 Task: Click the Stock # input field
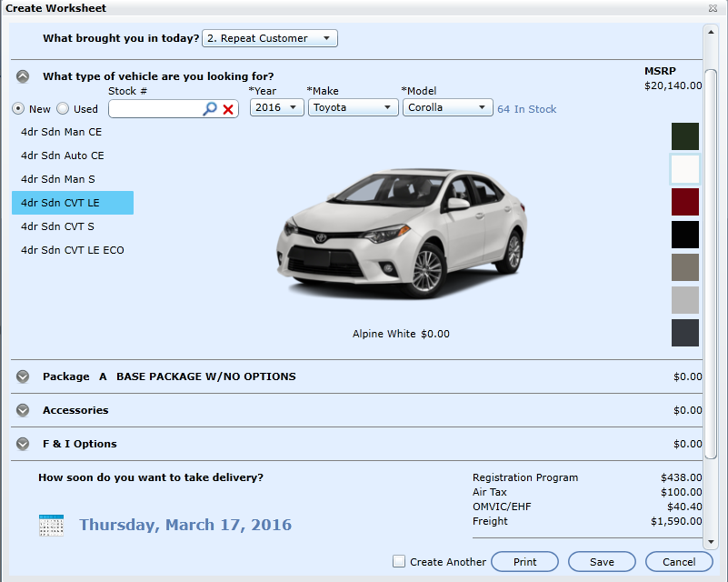tap(155, 109)
